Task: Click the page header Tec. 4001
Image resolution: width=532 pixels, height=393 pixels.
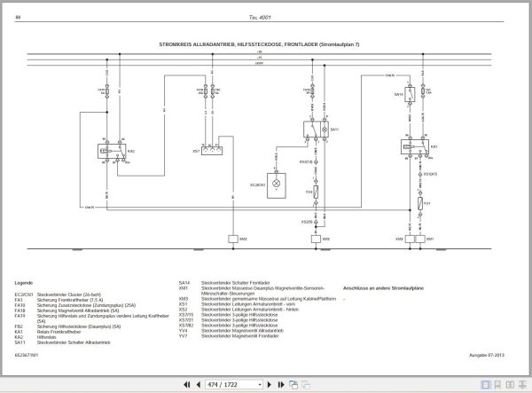Action: pyautogui.click(x=260, y=18)
